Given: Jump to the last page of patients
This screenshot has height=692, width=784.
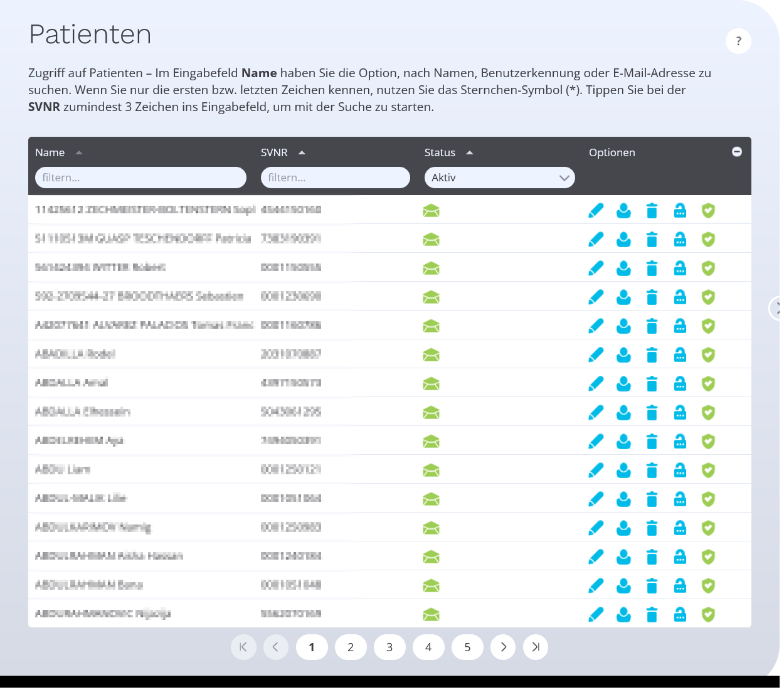Looking at the screenshot, I should pyautogui.click(x=536, y=647).
